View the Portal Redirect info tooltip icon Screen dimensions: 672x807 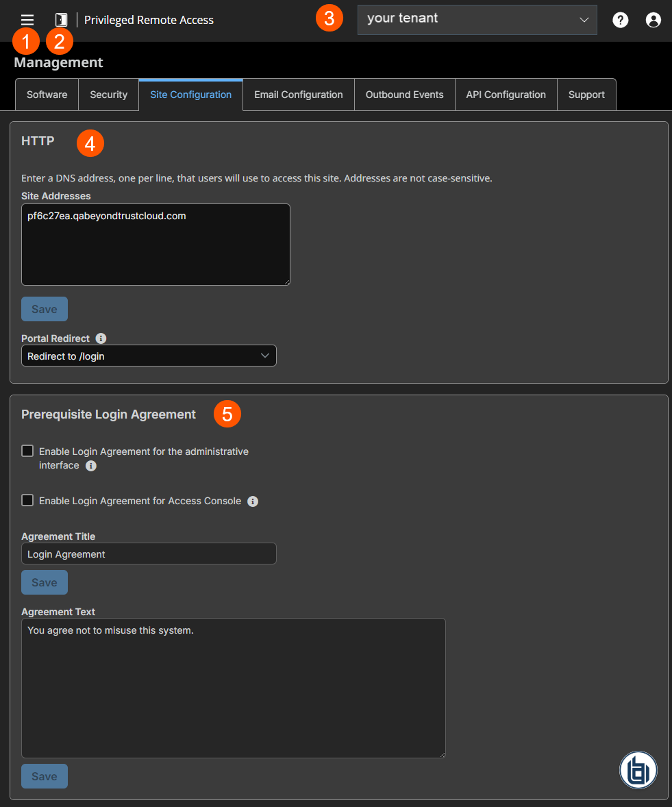pyautogui.click(x=101, y=338)
